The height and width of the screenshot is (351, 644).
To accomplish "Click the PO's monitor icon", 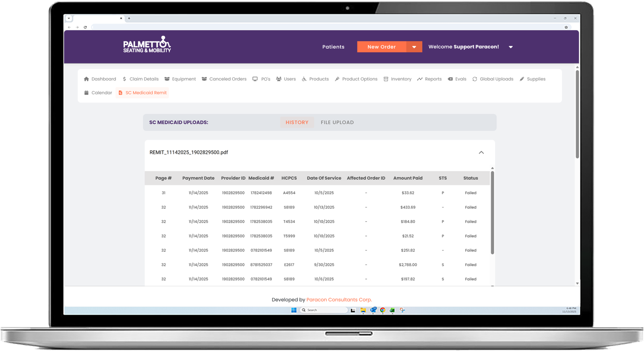I will point(255,79).
